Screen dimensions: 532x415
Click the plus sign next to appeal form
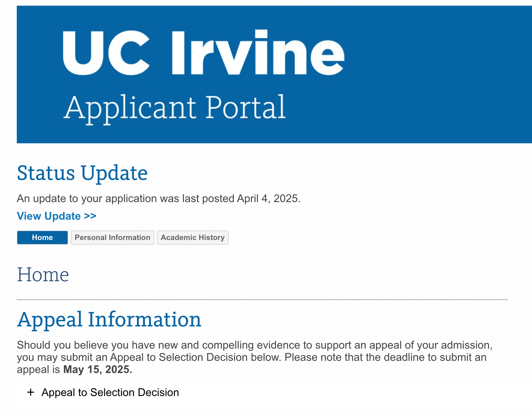(x=32, y=392)
